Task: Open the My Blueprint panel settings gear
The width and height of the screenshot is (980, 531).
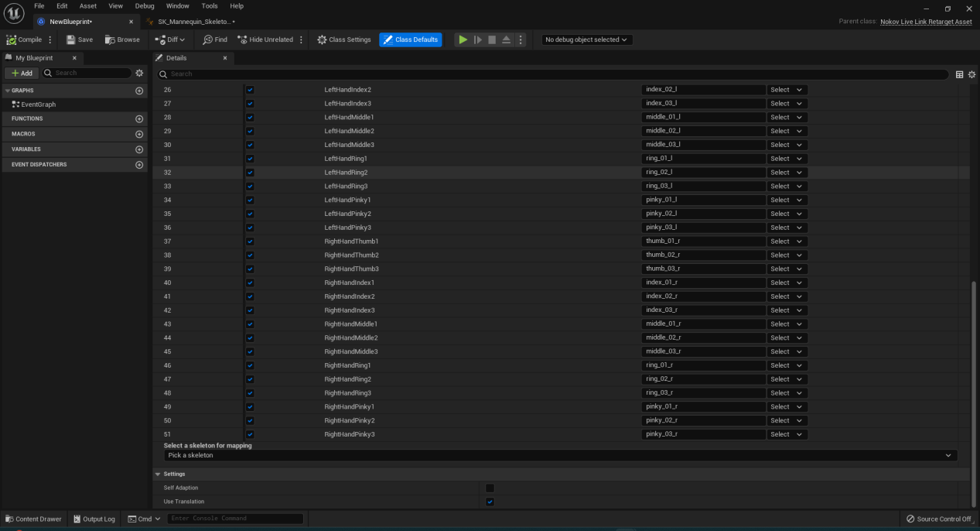Action: tap(139, 73)
